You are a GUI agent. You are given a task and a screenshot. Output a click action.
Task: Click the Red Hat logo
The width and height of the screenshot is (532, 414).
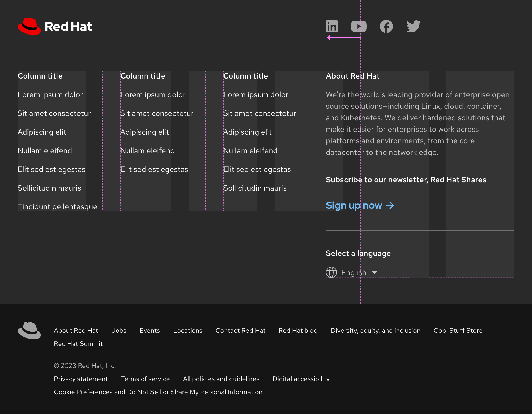coord(55,26)
